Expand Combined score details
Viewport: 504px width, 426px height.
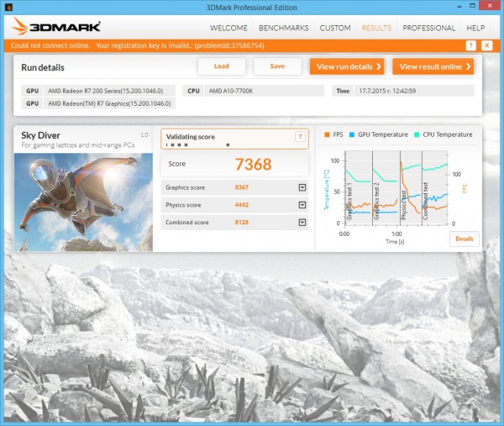coord(302,222)
